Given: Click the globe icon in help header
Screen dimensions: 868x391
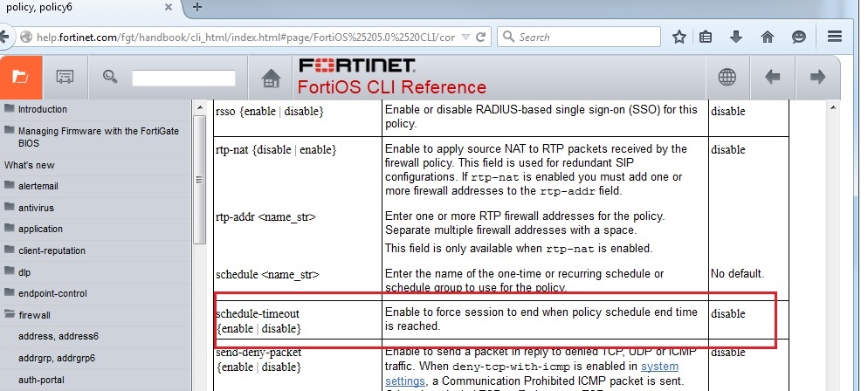Looking at the screenshot, I should coord(727,77).
